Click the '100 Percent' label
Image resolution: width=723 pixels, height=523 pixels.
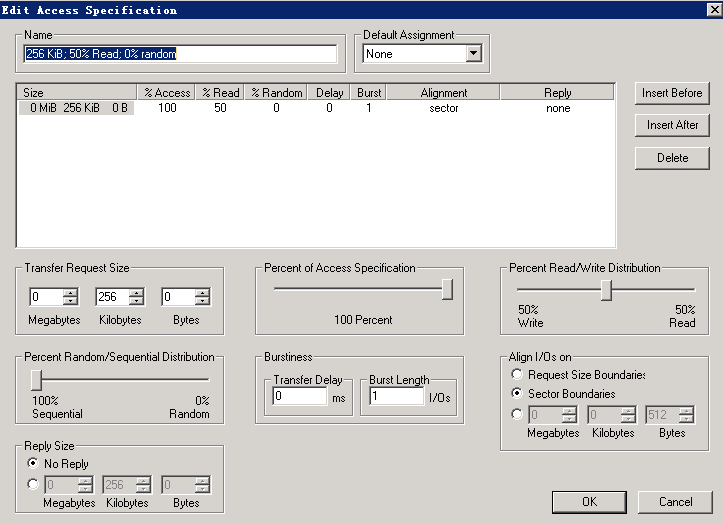pyautogui.click(x=363, y=320)
